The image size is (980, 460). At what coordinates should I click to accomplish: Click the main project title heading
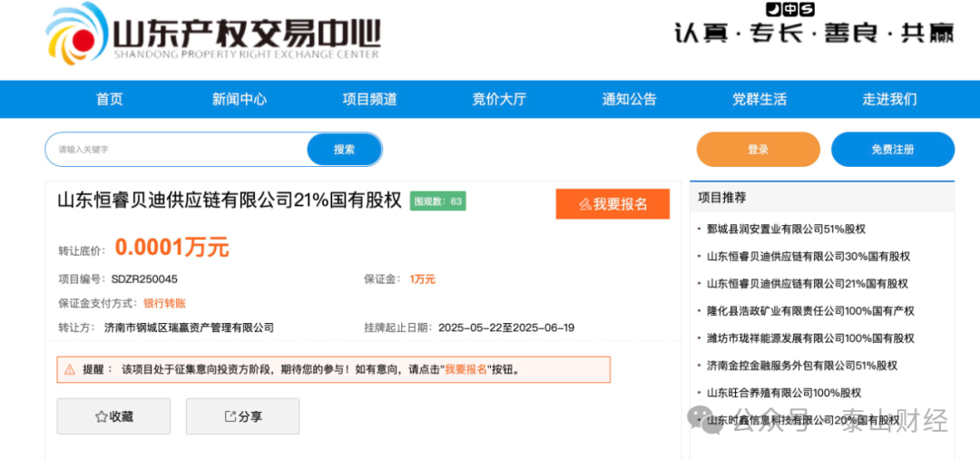point(230,201)
